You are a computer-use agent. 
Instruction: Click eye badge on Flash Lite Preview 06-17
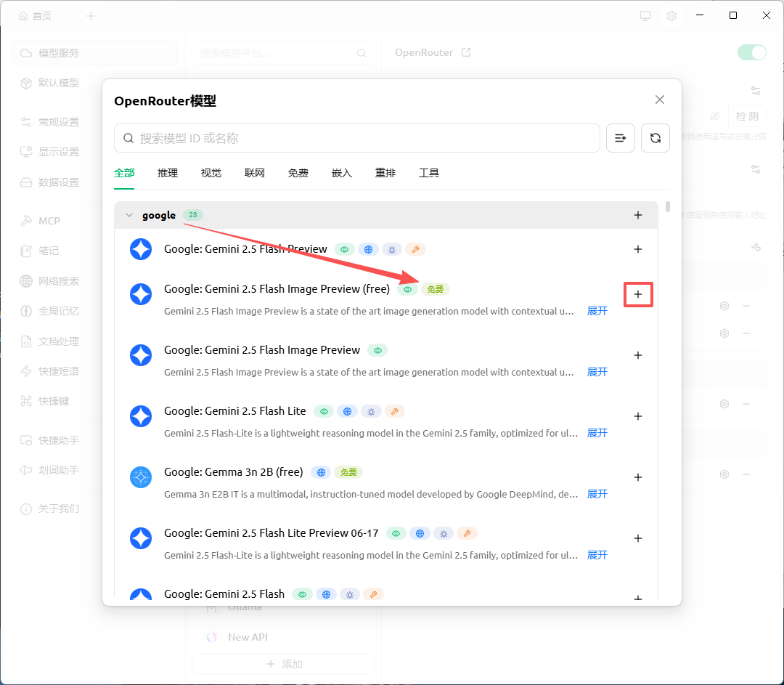pyautogui.click(x=396, y=533)
